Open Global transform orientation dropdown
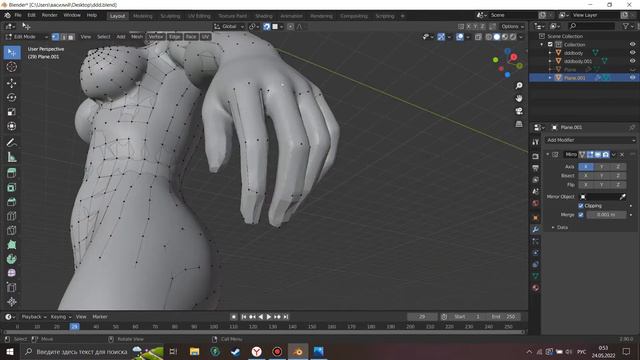This screenshot has height=360, width=640. click(229, 27)
